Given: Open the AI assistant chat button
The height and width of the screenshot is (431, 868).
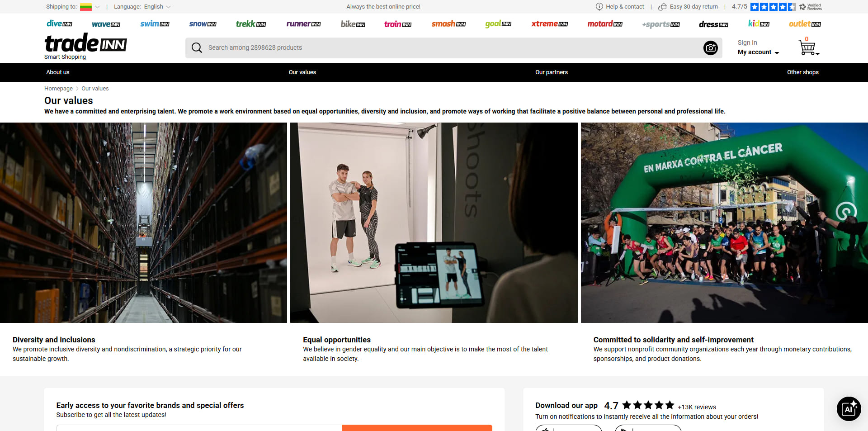Looking at the screenshot, I should click(849, 409).
